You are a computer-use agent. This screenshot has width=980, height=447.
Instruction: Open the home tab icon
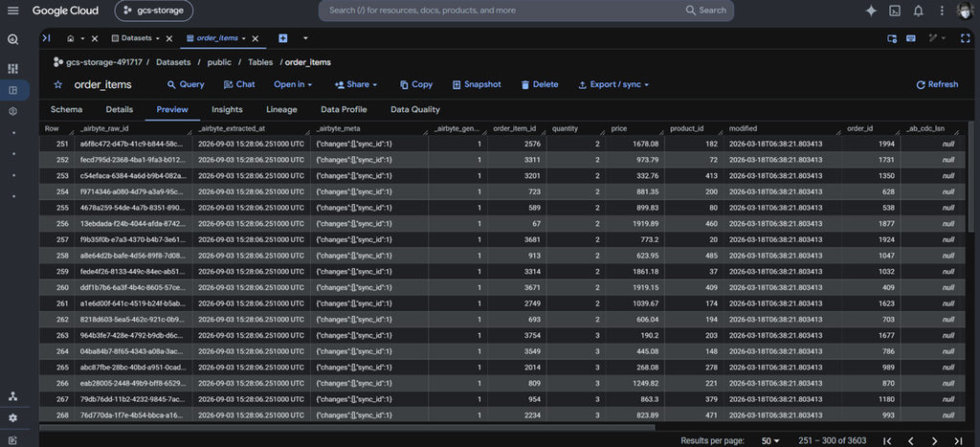(71, 38)
